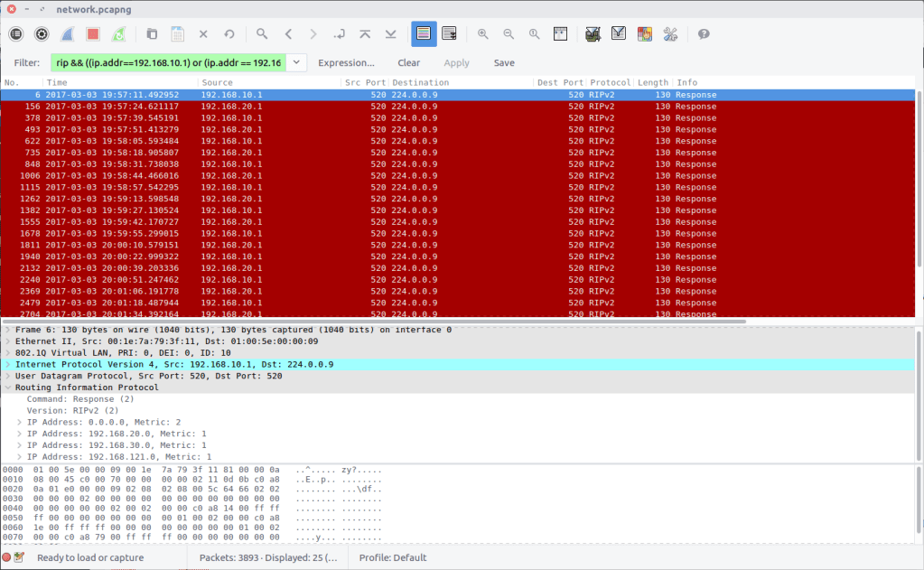The image size is (924, 570).
Task: Click the help question mark icon
Action: pyautogui.click(x=704, y=34)
